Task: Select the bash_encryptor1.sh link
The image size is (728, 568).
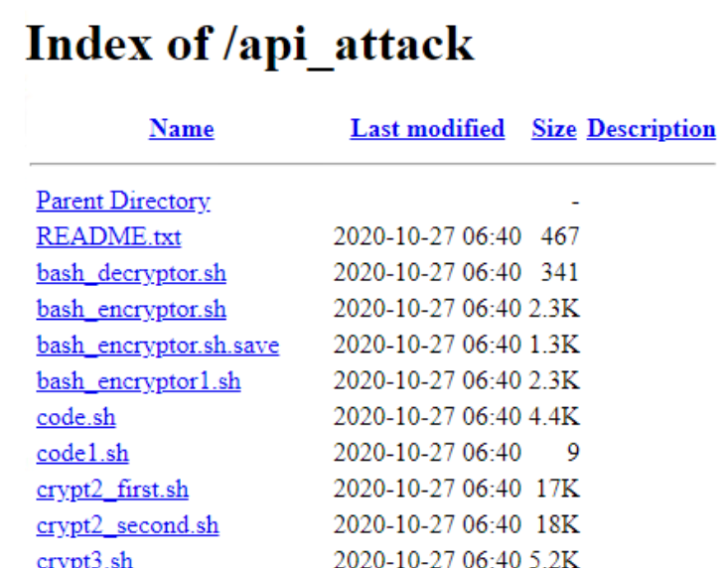Action: (x=138, y=381)
